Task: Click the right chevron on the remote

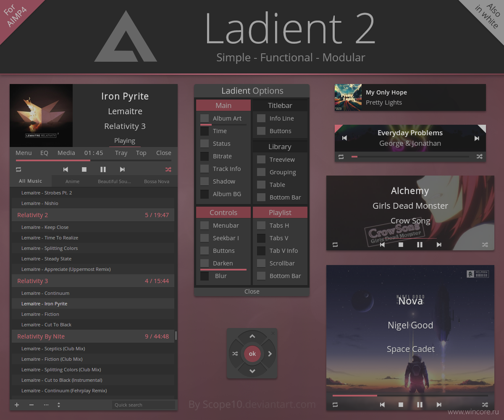Action: click(x=270, y=354)
